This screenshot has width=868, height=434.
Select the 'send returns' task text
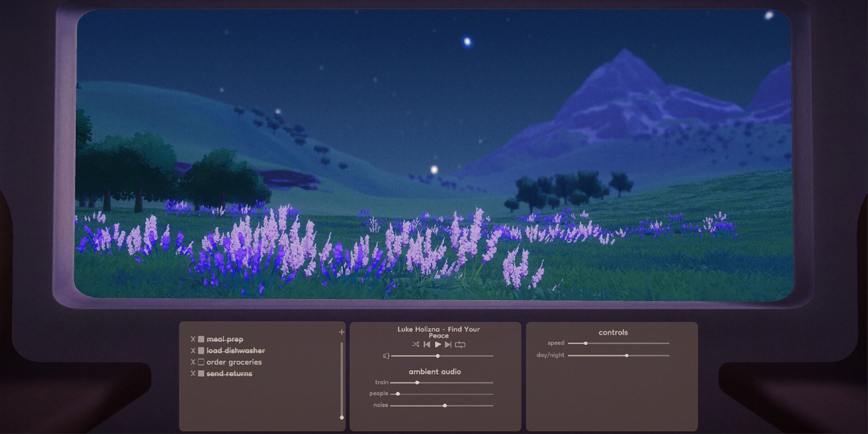(x=229, y=373)
